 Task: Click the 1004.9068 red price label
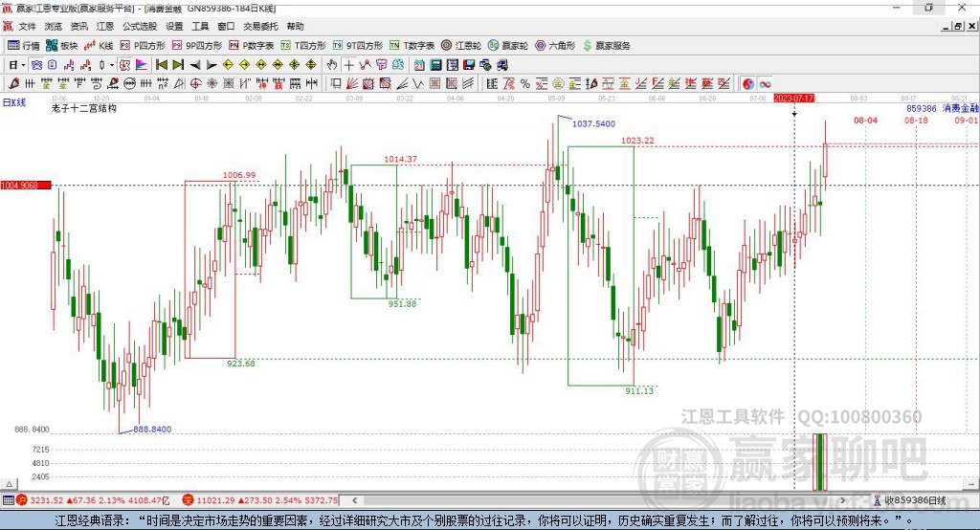coord(26,186)
